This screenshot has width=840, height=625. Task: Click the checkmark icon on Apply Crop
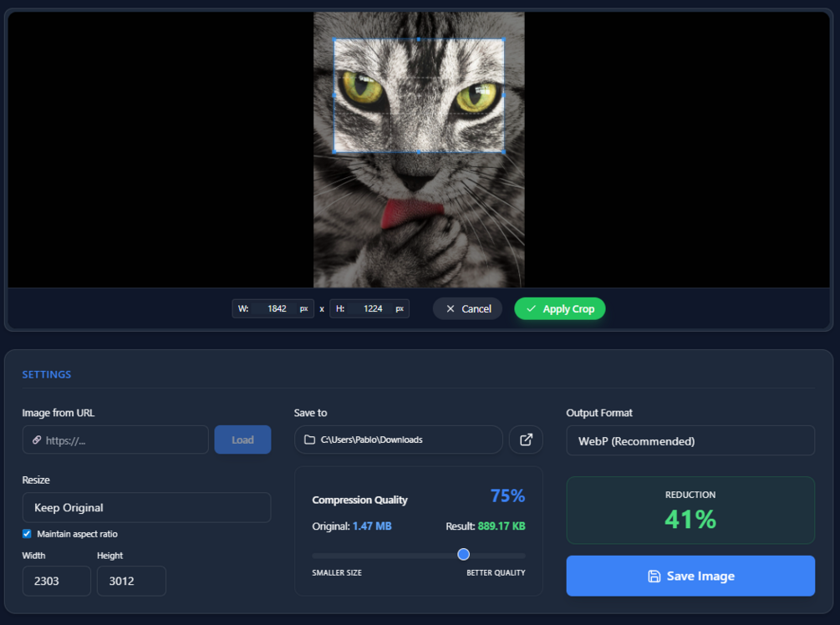click(x=532, y=308)
